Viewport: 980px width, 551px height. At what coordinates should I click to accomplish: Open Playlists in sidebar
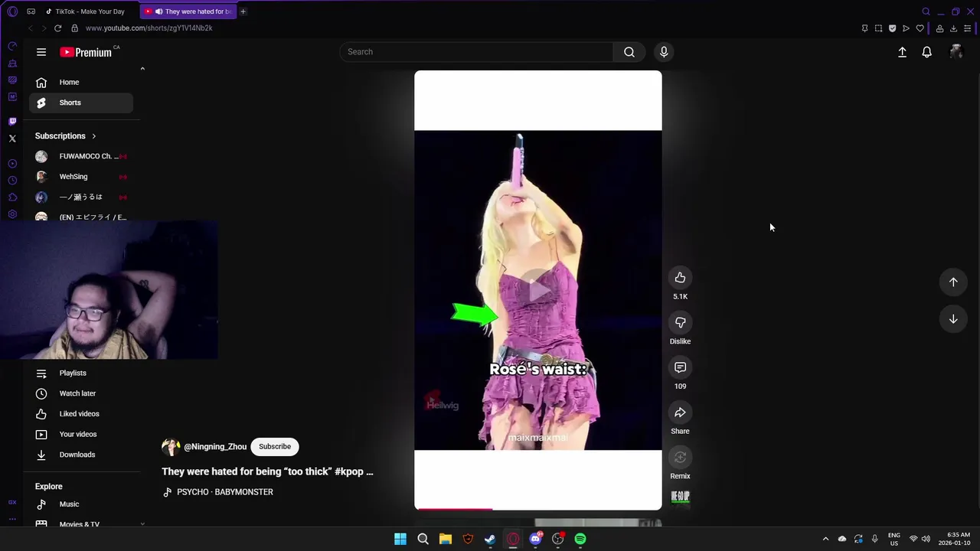click(81, 373)
